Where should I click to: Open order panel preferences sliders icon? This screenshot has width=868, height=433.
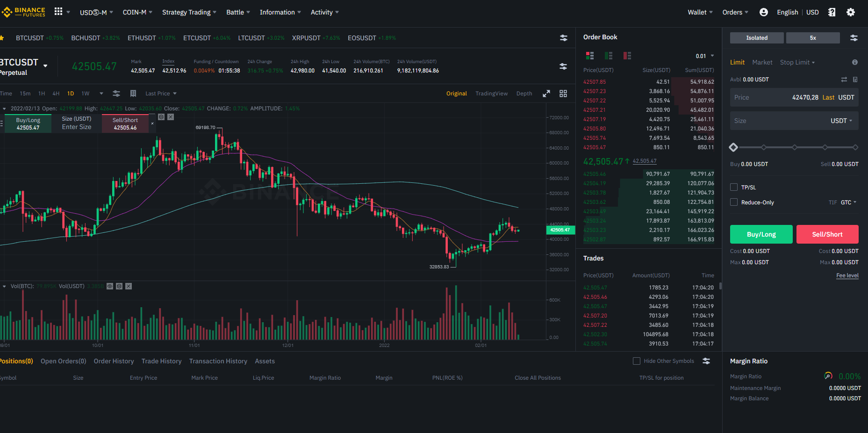pyautogui.click(x=854, y=38)
